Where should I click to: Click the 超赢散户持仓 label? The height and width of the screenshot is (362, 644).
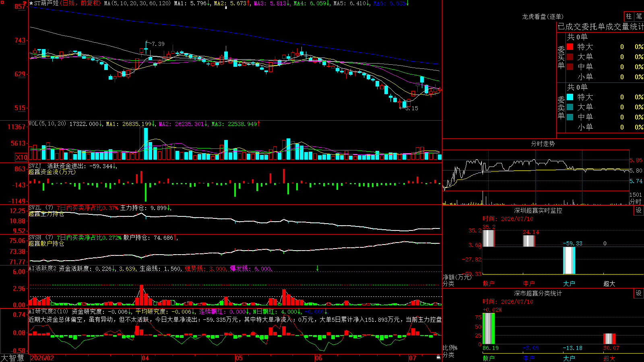46,244
